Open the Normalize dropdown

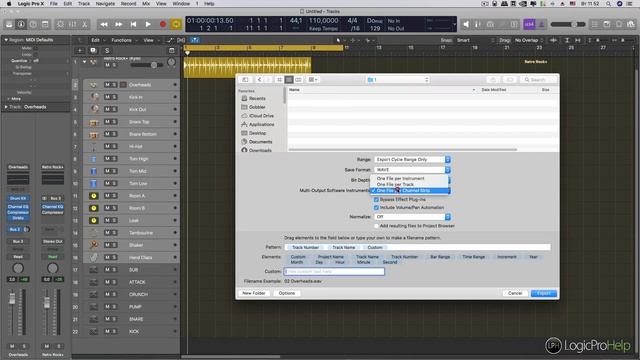click(412, 217)
